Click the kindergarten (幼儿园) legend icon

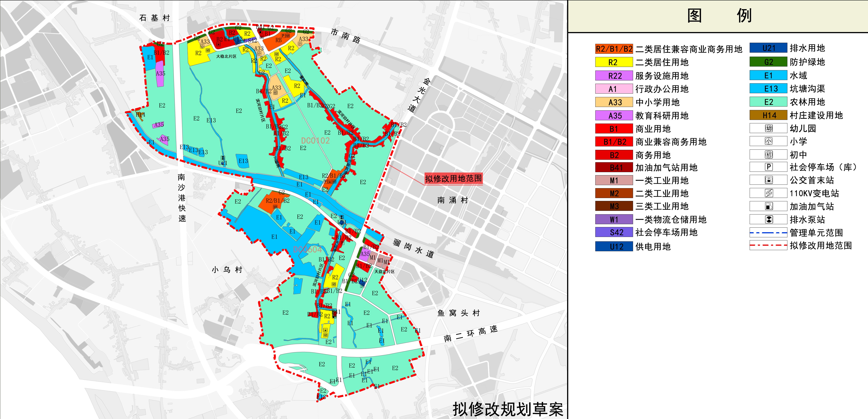coord(769,128)
